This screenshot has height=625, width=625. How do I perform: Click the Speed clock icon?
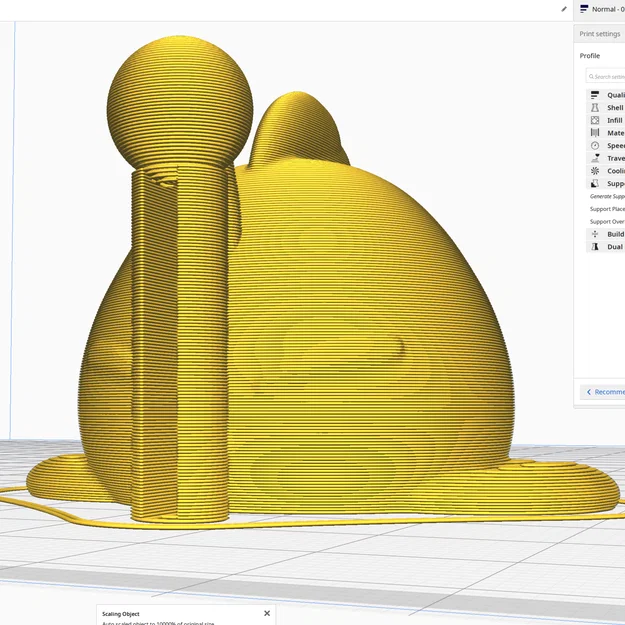click(x=595, y=145)
